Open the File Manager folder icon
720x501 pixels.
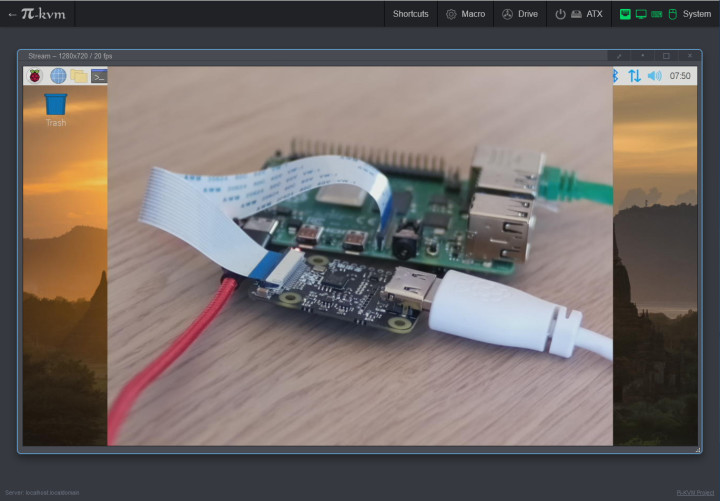click(x=79, y=76)
